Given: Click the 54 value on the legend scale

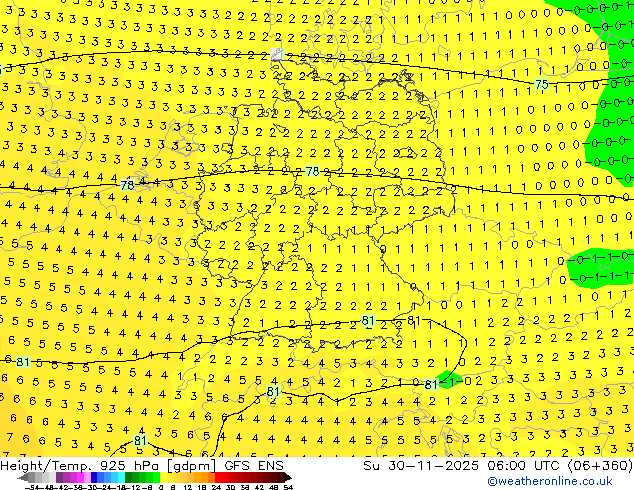Looking at the screenshot, I should pos(288,487).
